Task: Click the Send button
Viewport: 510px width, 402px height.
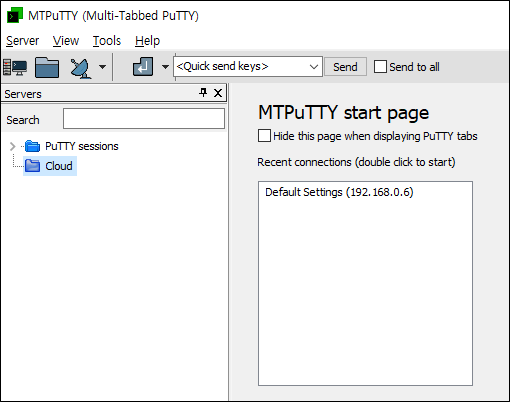Action: pos(345,67)
